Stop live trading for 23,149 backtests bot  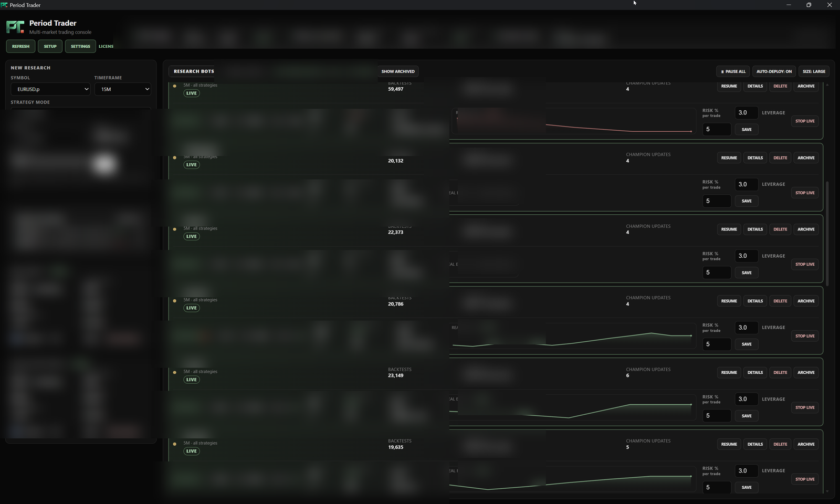pyautogui.click(x=805, y=407)
